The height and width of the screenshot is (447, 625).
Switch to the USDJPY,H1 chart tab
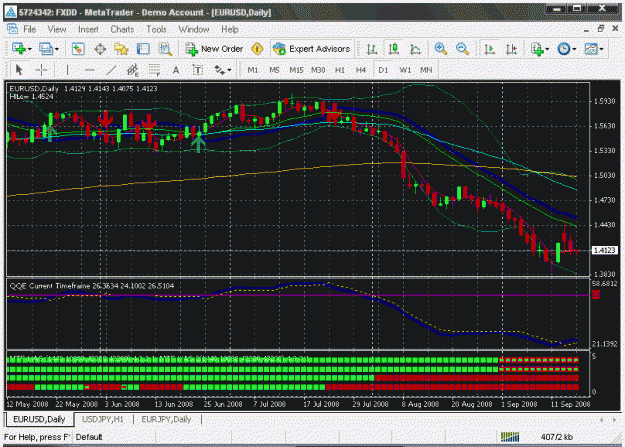click(x=103, y=419)
